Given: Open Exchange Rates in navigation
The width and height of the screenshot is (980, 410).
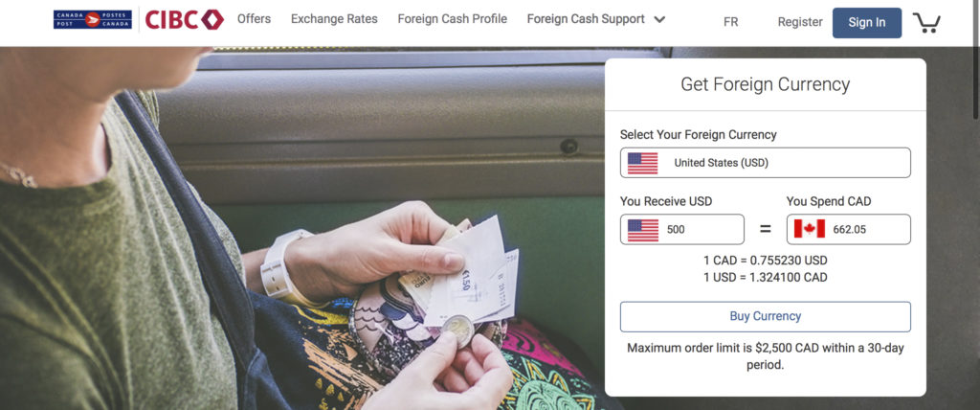Looking at the screenshot, I should (x=334, y=19).
